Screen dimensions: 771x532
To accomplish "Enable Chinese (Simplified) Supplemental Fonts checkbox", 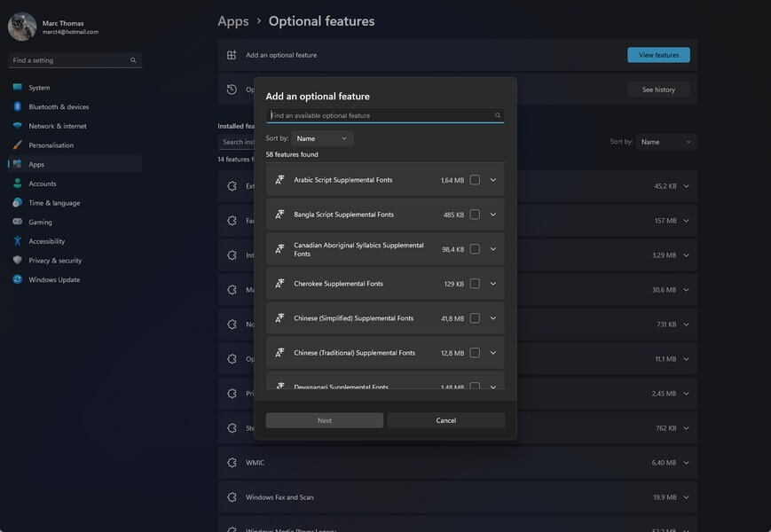I will (475, 318).
